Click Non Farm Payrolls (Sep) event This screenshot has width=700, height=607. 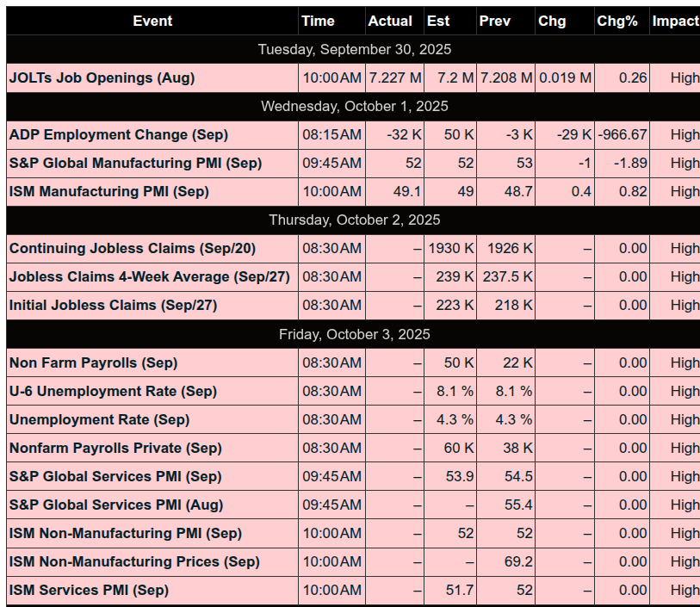[x=93, y=362]
